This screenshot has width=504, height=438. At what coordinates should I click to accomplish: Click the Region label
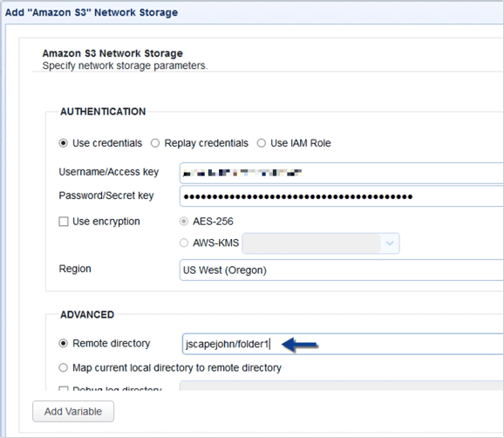(75, 269)
